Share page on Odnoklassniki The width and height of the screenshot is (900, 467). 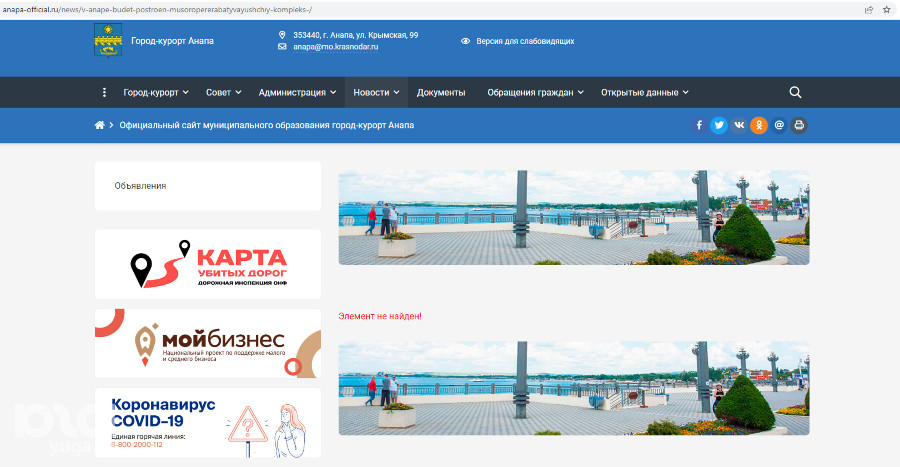pyautogui.click(x=759, y=125)
